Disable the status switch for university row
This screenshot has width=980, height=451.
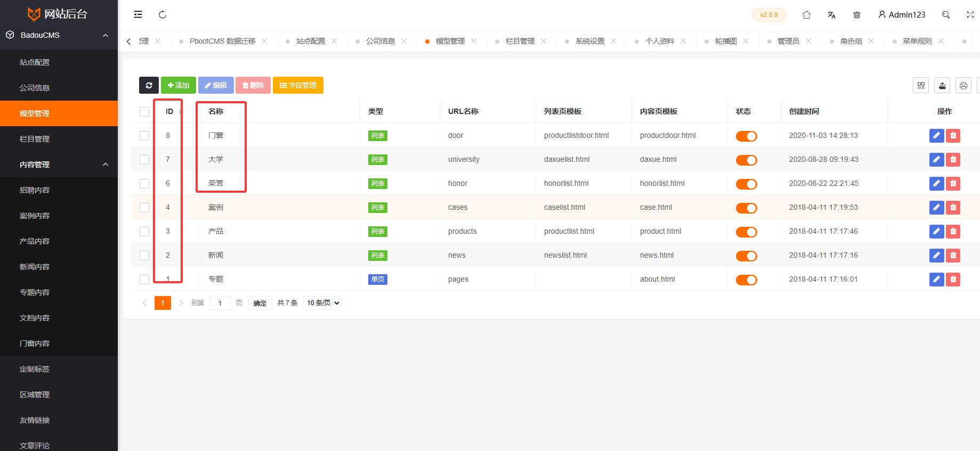point(746,160)
